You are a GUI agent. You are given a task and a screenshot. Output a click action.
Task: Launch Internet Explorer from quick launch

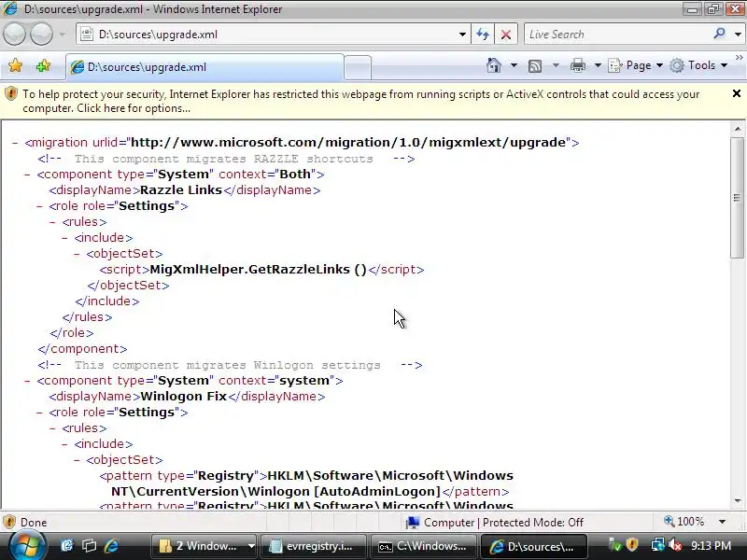coord(111,546)
